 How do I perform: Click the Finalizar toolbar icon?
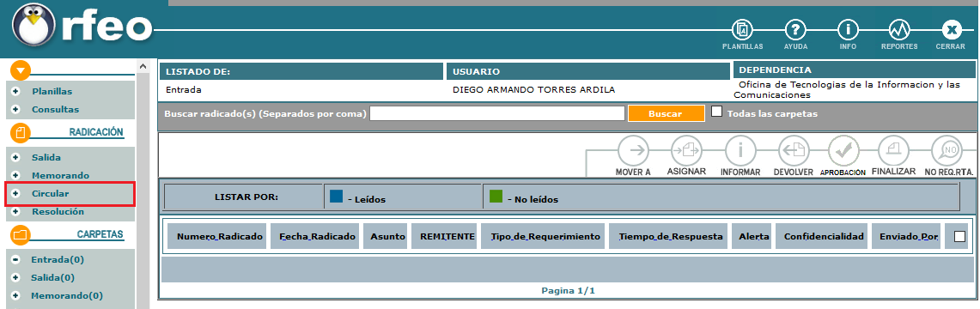[x=893, y=150]
